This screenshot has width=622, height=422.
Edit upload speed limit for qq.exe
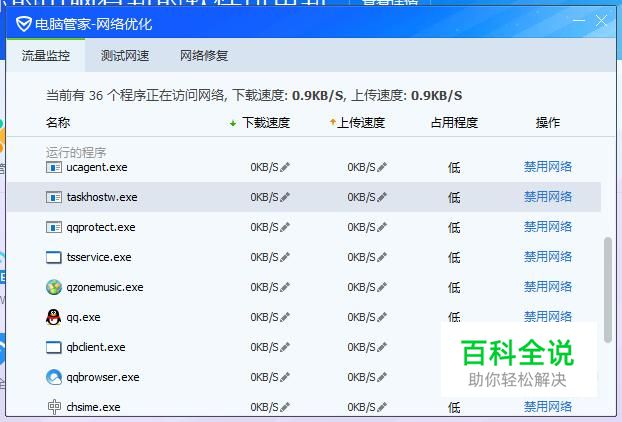click(x=382, y=317)
